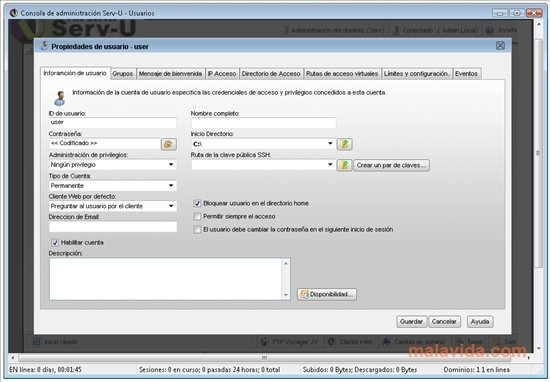
Task: Click the 'Dominios: 1 1 en línea' status text
Action: click(476, 369)
